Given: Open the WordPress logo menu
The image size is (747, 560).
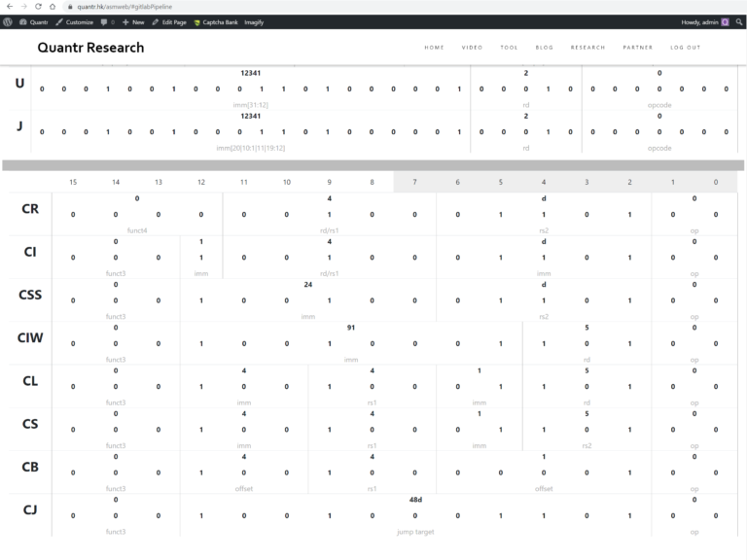Looking at the screenshot, I should (8, 22).
